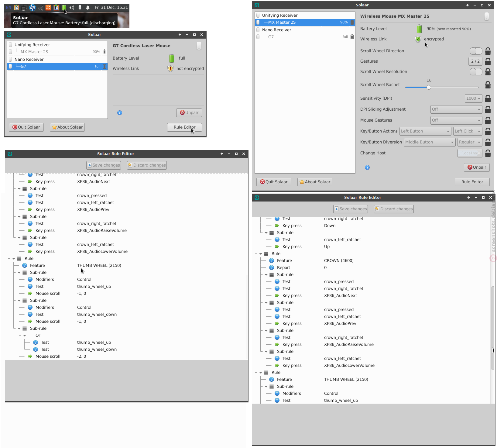497x448 pixels.
Task: Open the Middle Button dropdown in Key/Button Diversion
Action: pyautogui.click(x=430, y=142)
